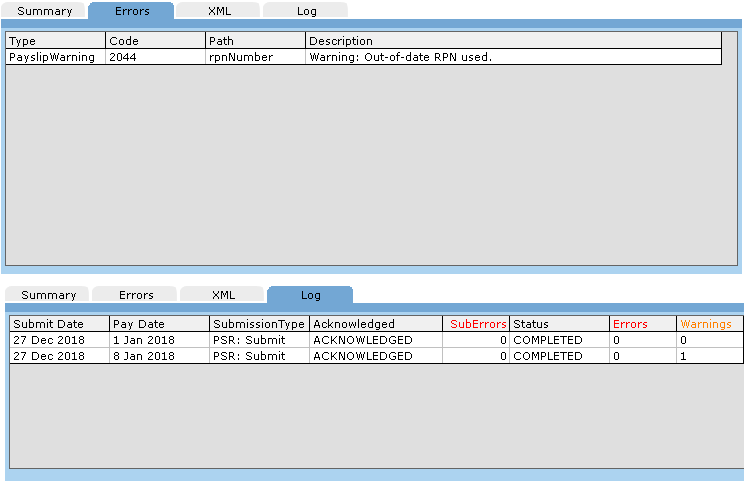Viewport: 754px width, 495px height.
Task: Click the 'Out-of-date RPN used' warning description
Action: pyautogui.click(x=400, y=57)
